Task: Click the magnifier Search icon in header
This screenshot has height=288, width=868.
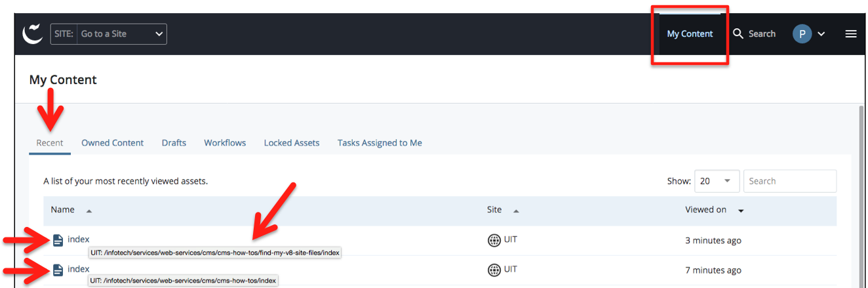Action: (x=738, y=33)
